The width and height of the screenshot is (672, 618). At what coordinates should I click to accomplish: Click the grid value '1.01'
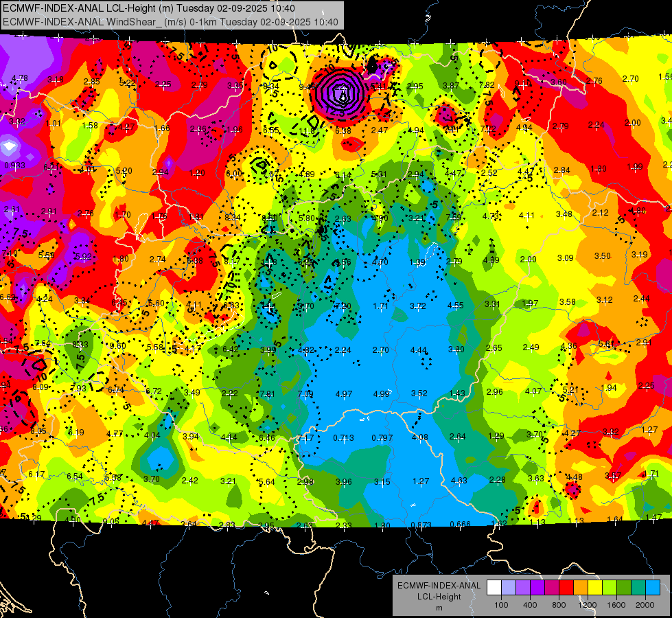coord(53,124)
